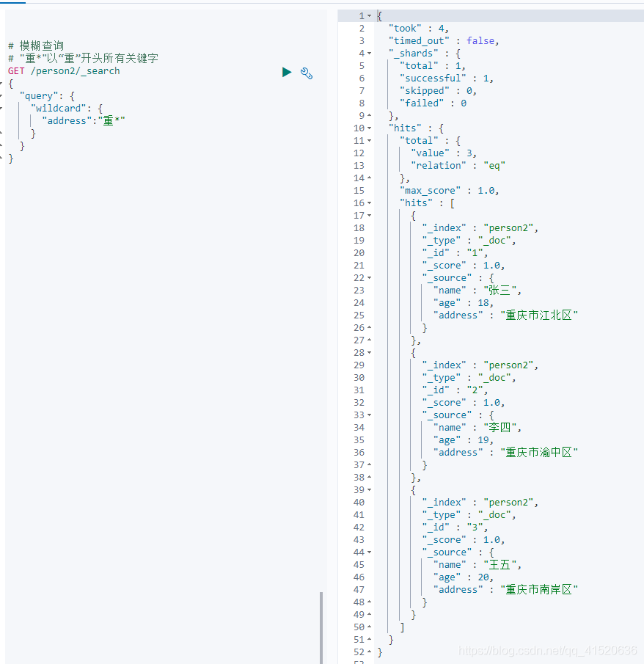Click the "failed" : 0 line

433,103
